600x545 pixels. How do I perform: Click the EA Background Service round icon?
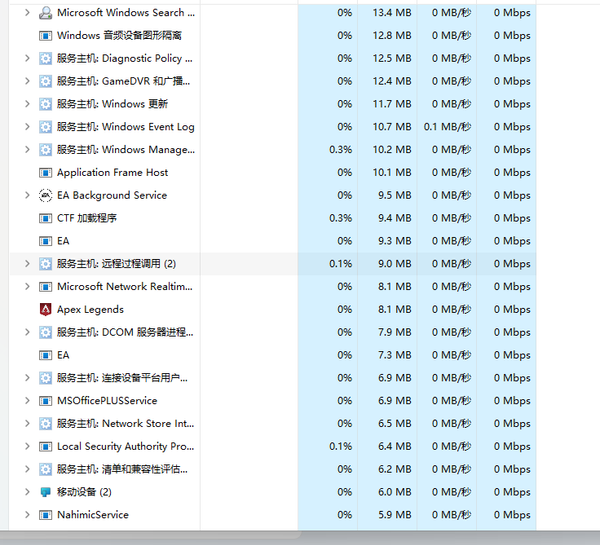[x=46, y=196]
